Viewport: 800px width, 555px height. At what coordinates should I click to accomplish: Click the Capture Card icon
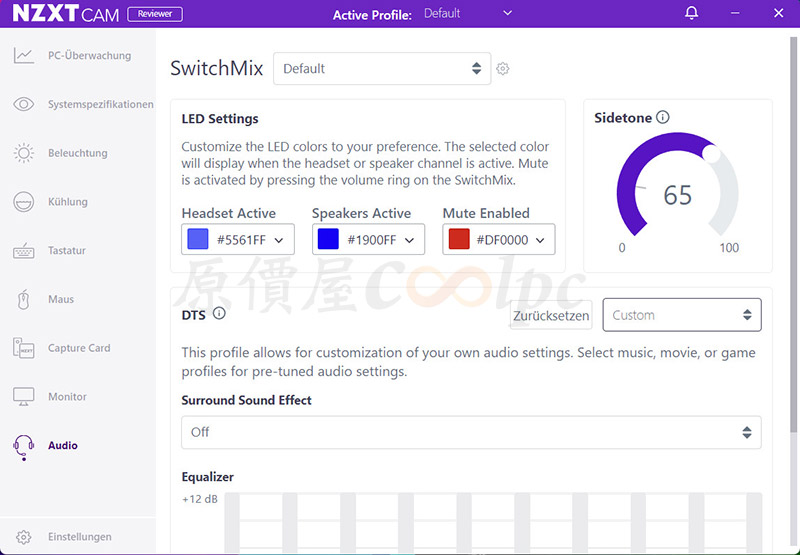click(x=23, y=348)
